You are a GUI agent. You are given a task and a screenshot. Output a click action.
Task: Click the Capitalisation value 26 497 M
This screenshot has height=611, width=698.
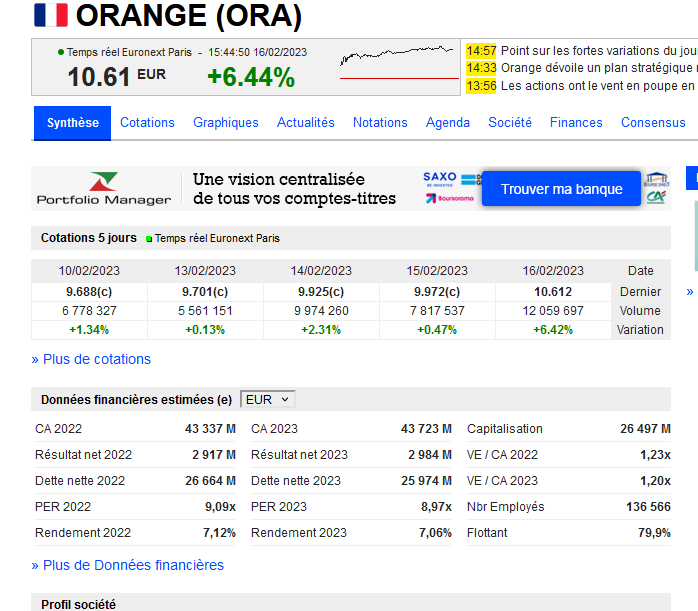(x=645, y=429)
